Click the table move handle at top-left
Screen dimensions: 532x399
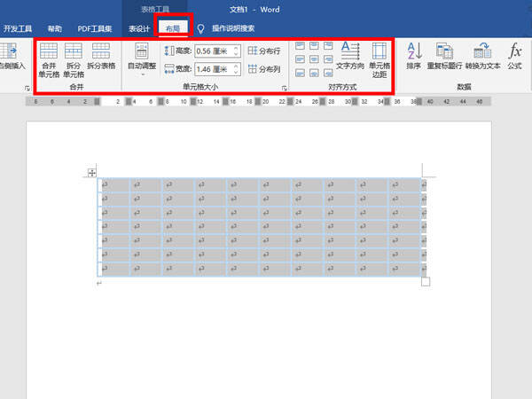point(92,172)
